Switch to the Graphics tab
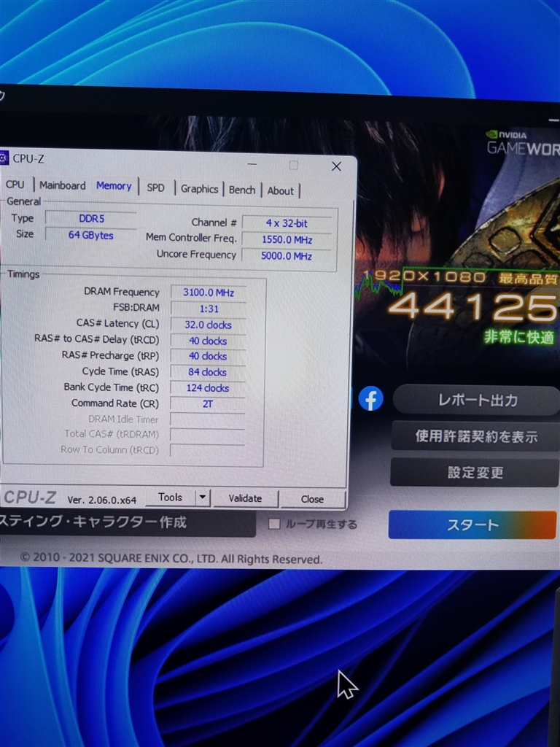This screenshot has height=747, width=560. 199,189
